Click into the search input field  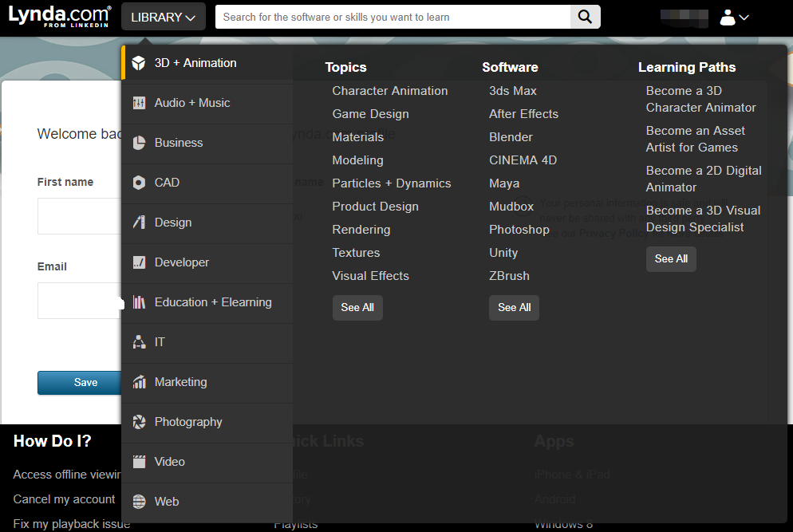coord(393,17)
